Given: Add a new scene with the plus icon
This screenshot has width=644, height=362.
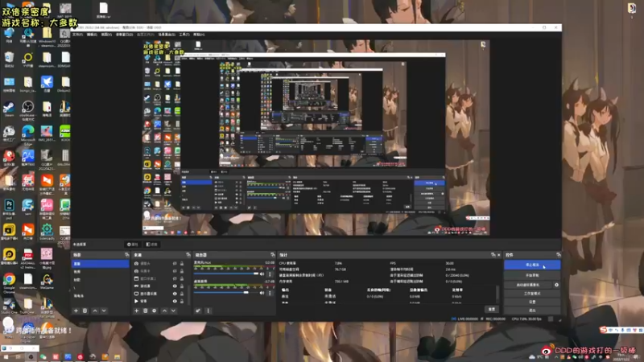Looking at the screenshot, I should pos(76,311).
